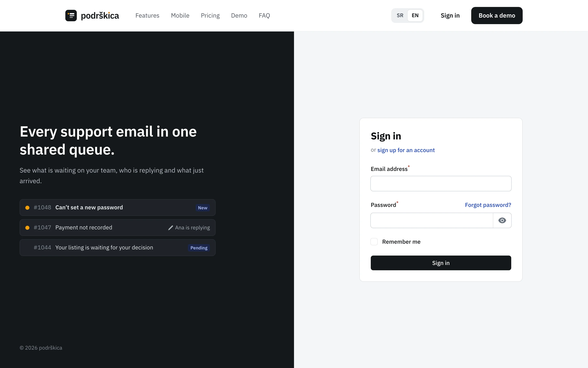Viewport: 588px width, 368px height.
Task: Click the podrškica logo icon
Action: [71, 16]
